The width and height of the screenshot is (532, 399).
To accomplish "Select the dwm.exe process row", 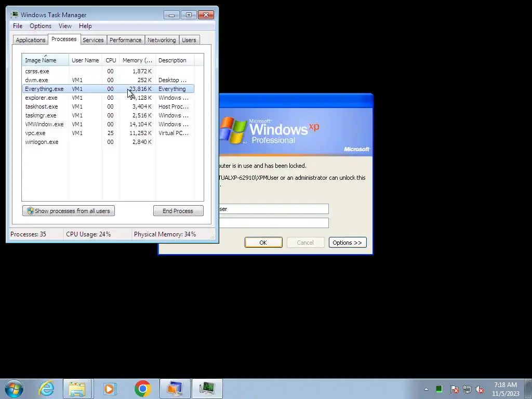I will [108, 80].
